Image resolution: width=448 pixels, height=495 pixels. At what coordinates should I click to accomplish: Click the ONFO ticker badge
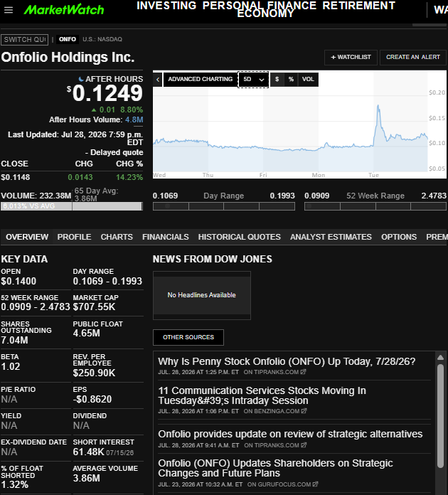(68, 39)
